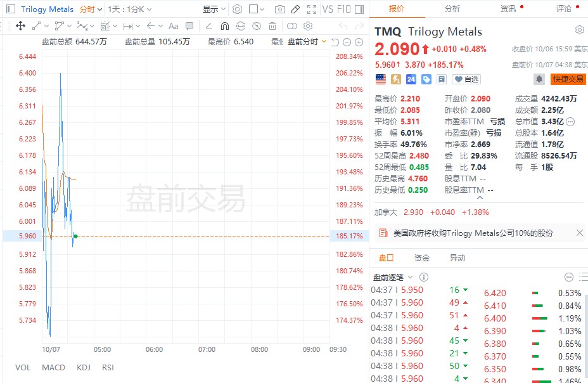Click the notes icon beside 自选
This screenshot has width=588, height=383.
[x=442, y=79]
